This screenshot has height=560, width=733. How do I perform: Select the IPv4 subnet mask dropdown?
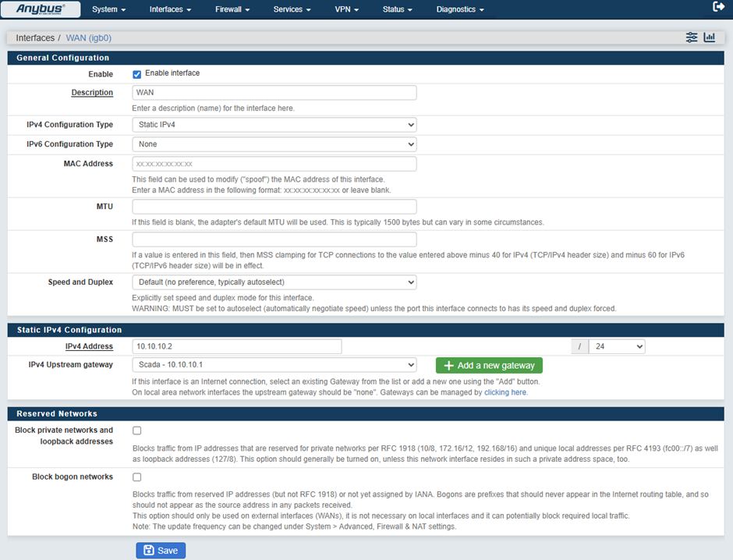(617, 346)
